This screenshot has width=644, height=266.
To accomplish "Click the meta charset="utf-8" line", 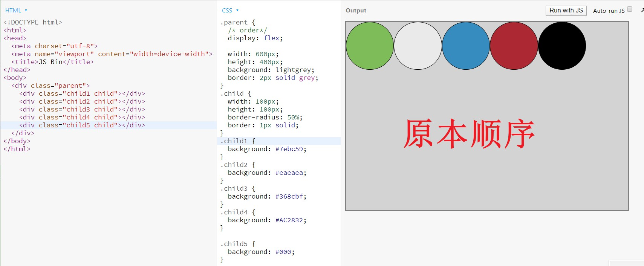I will click(54, 46).
